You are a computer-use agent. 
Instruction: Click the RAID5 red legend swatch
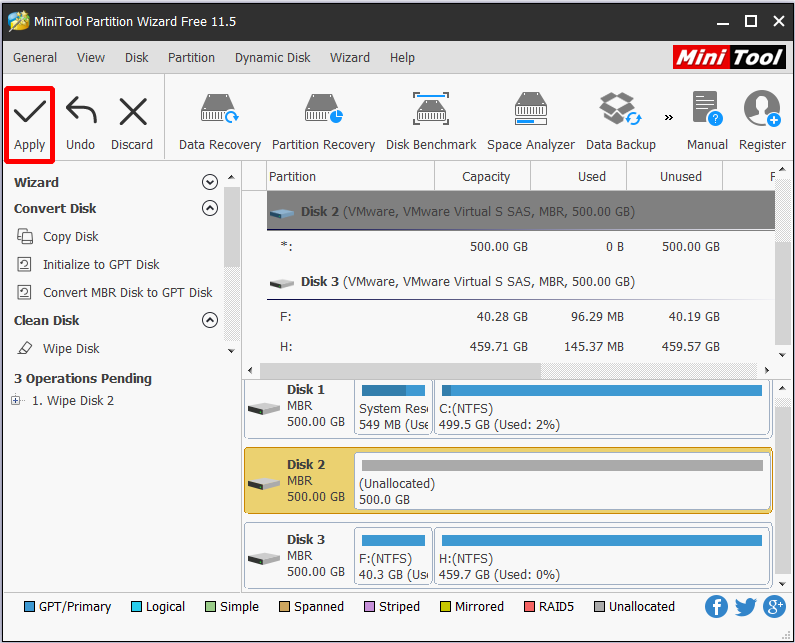[x=529, y=607]
